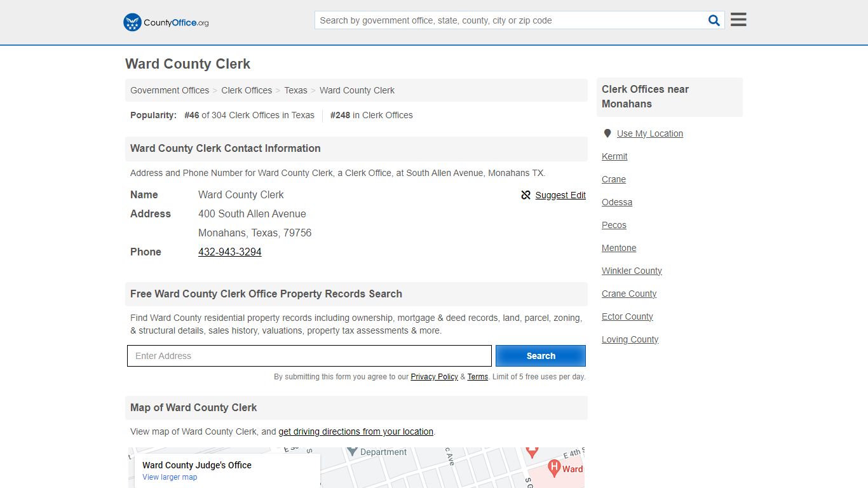Click #46 popularity rank text
868x488 pixels.
click(x=191, y=115)
